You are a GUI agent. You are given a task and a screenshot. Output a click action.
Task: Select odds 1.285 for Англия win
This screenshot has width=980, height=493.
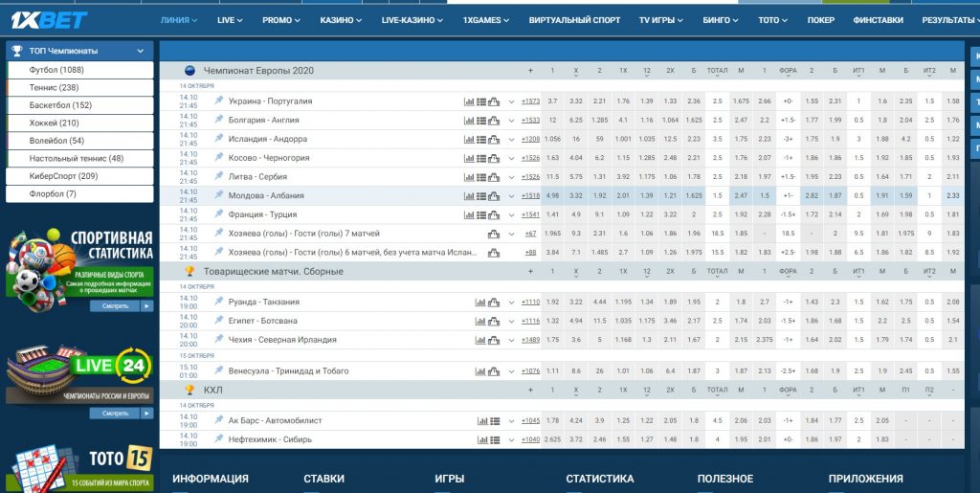(599, 120)
